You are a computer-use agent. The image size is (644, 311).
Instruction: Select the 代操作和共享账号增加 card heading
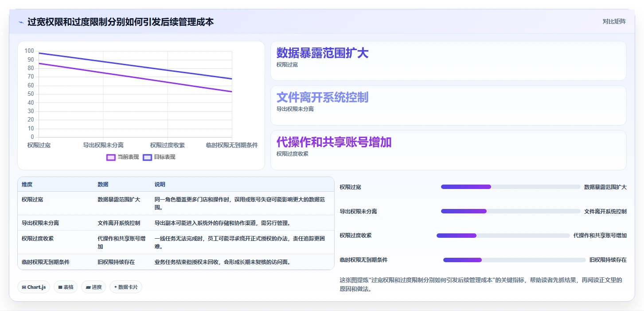coord(334,142)
